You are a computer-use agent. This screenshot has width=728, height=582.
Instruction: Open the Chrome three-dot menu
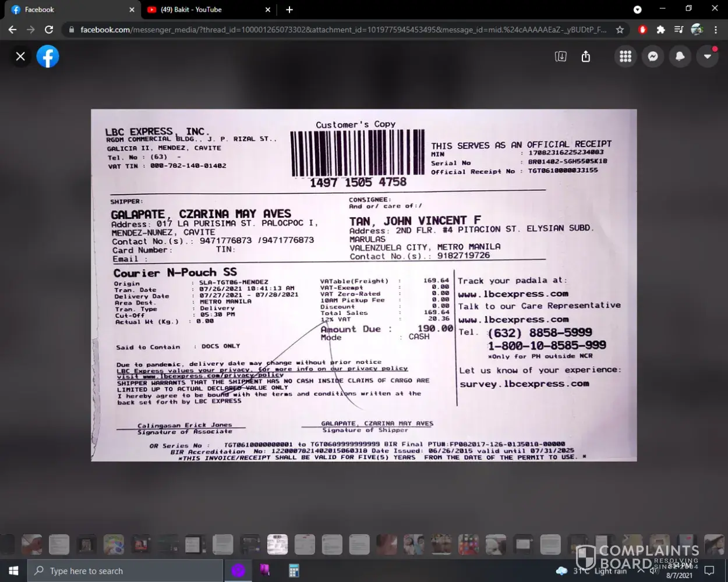click(x=716, y=30)
